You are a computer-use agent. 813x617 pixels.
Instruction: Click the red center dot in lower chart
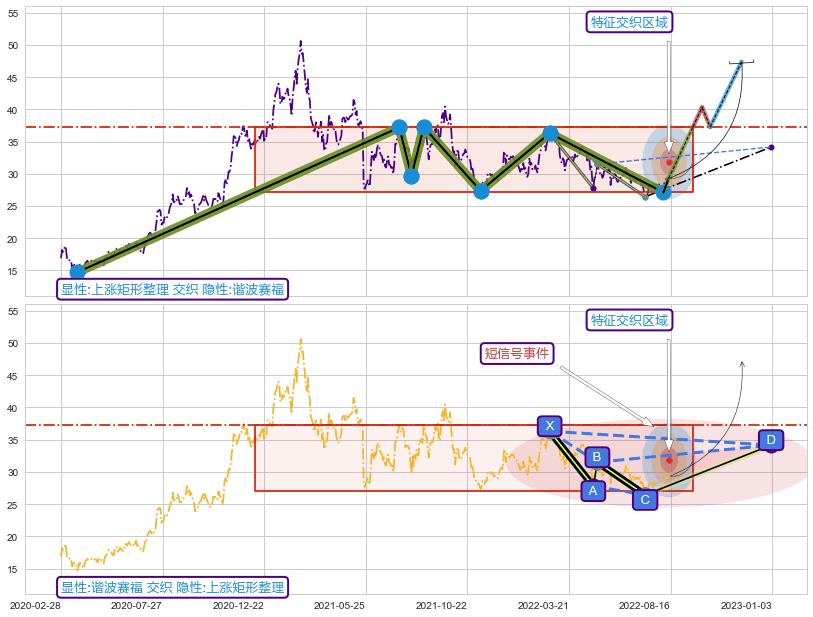click(x=669, y=460)
